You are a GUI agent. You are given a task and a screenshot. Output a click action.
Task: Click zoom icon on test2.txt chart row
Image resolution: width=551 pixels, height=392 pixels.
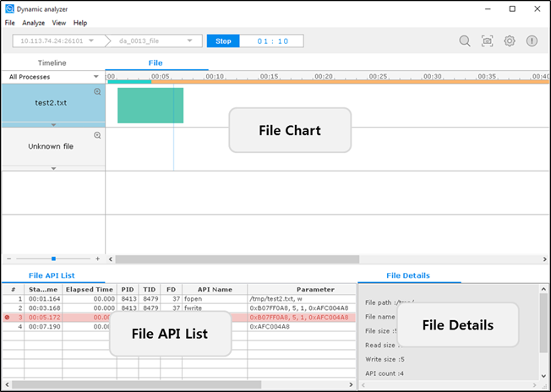tap(97, 91)
